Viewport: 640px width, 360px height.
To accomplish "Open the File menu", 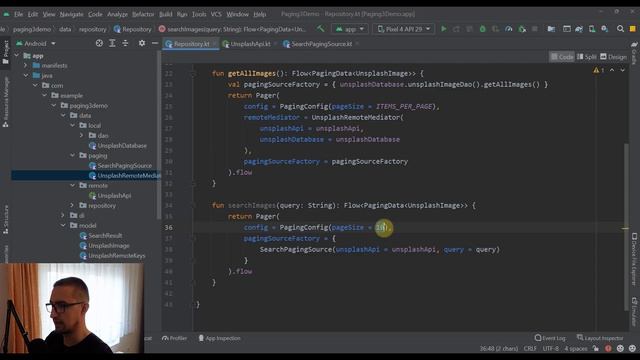I will (19, 14).
